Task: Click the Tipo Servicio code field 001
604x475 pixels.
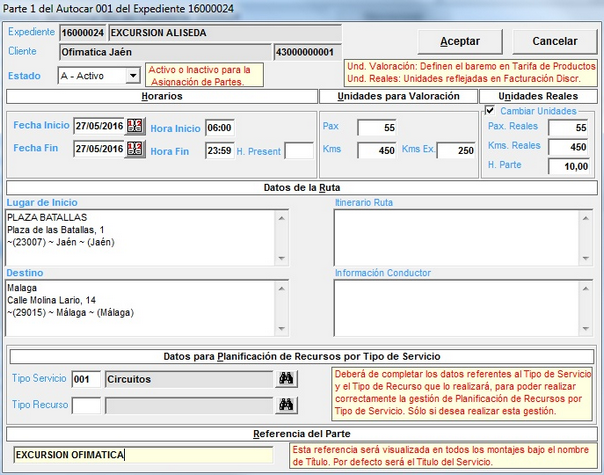Action: pos(86,379)
